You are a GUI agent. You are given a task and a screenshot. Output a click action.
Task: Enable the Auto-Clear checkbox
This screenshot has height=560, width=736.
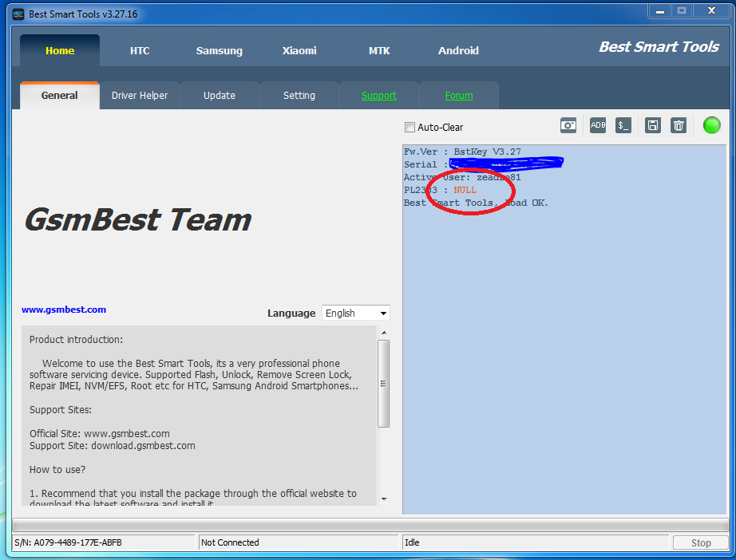click(410, 127)
